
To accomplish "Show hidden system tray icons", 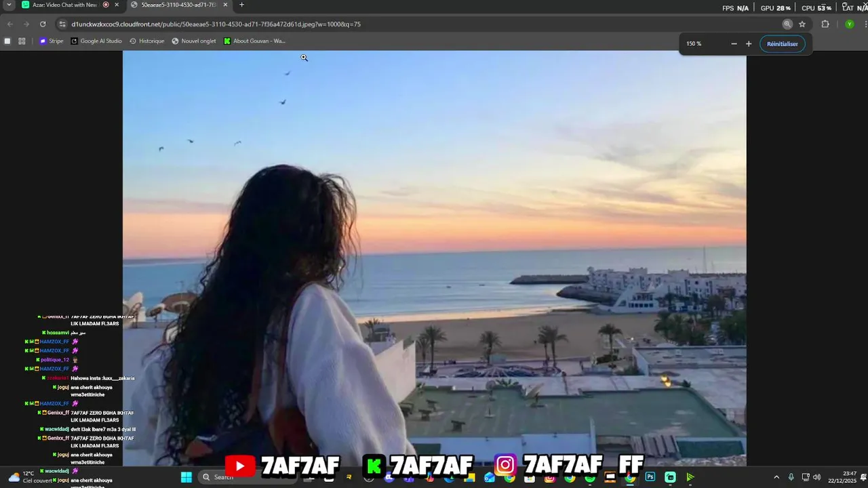I will [x=776, y=477].
